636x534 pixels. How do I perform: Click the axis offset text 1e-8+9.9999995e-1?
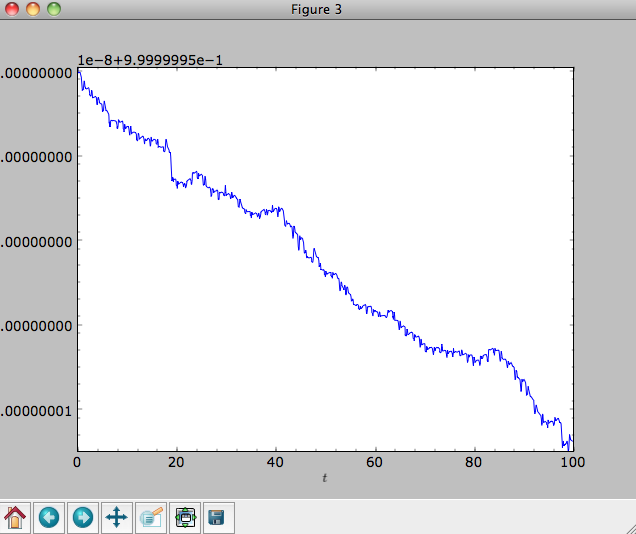[x=150, y=60]
